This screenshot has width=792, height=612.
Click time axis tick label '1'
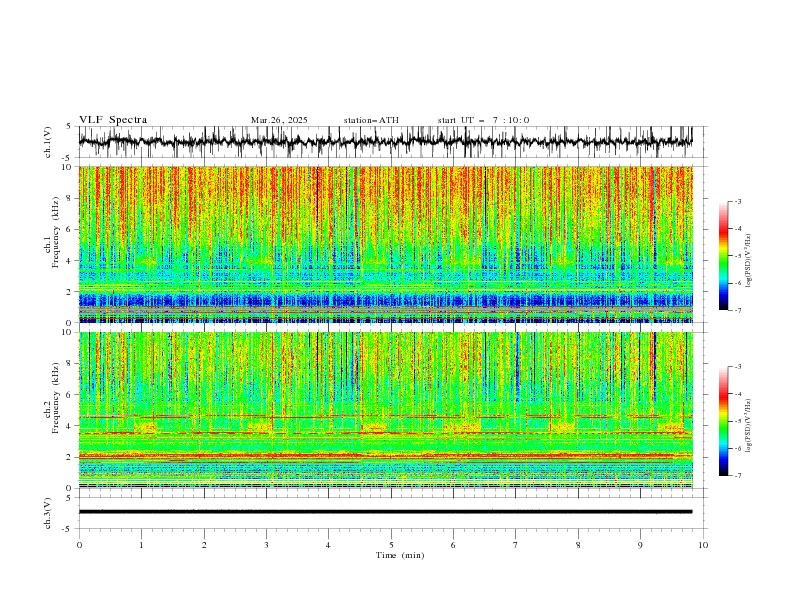tap(141, 545)
